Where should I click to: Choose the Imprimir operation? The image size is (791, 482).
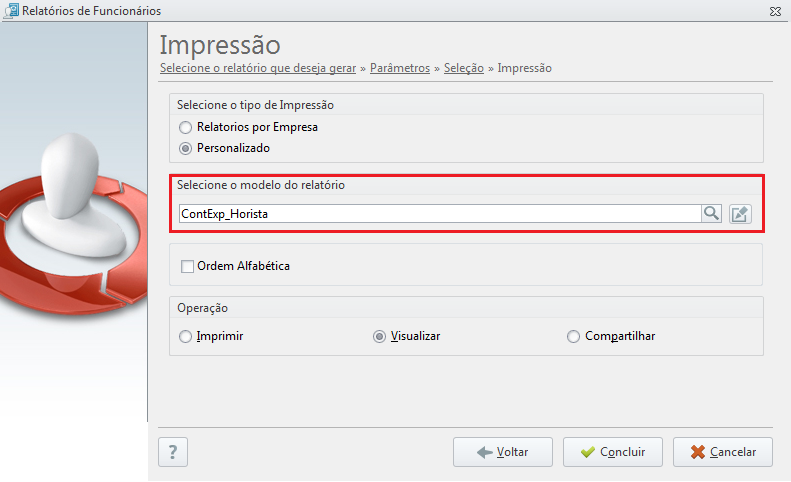(186, 336)
